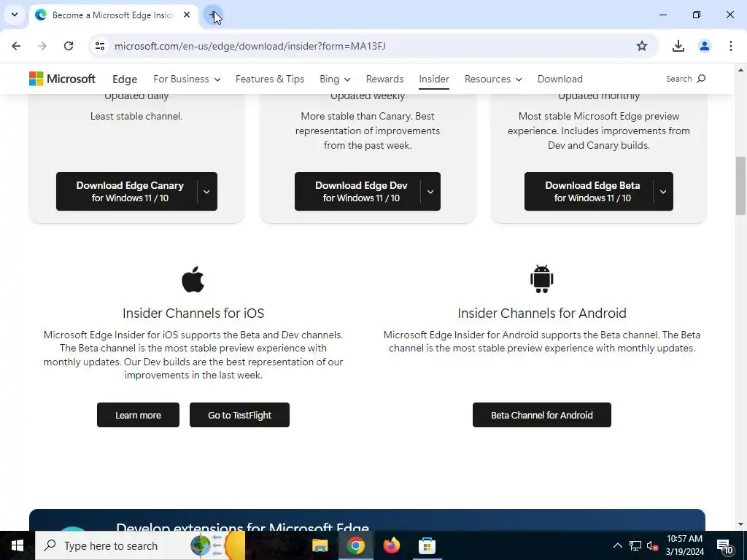Open Chrome three-dot menu
Viewport: 747px width, 560px height.
click(731, 46)
